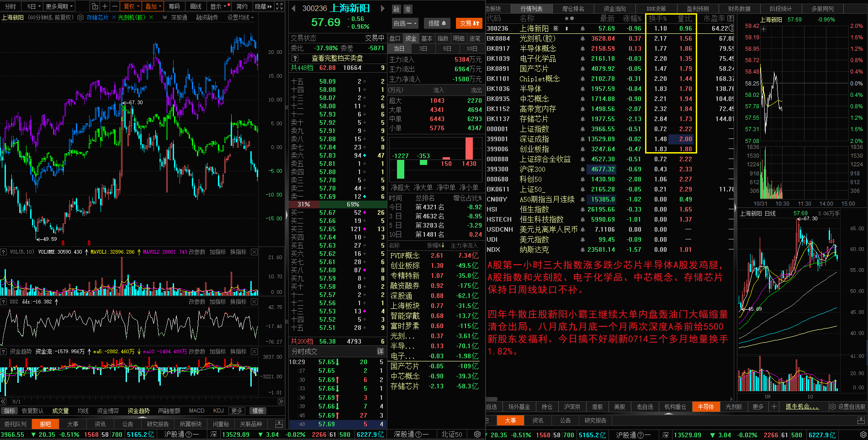Toggle 隐藏 to hide side panel

(x=263, y=6)
